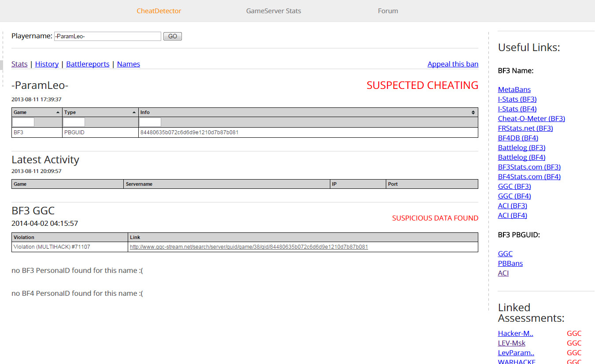The height and width of the screenshot is (364, 595).
Task: Sort table by Game column arrow
Action: pos(58,112)
